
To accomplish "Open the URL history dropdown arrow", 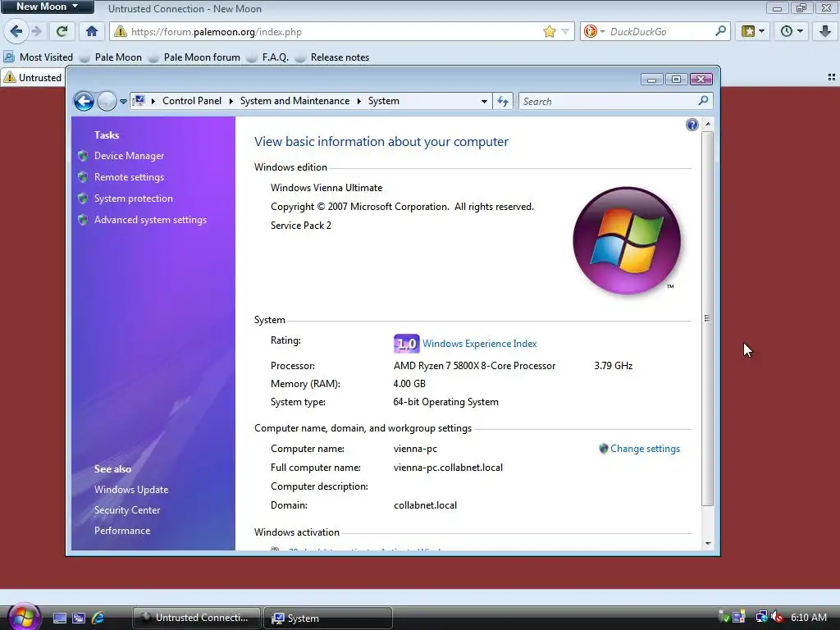I will coord(565,32).
